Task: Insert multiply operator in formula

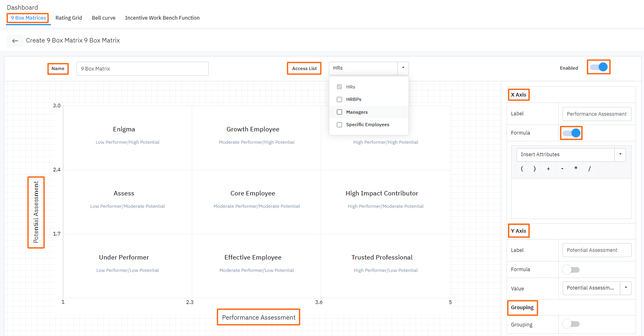Action: (x=576, y=169)
